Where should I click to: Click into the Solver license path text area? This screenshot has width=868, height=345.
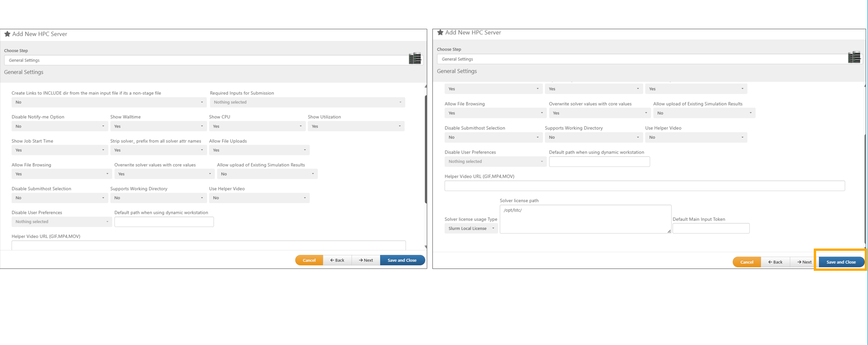pyautogui.click(x=585, y=219)
